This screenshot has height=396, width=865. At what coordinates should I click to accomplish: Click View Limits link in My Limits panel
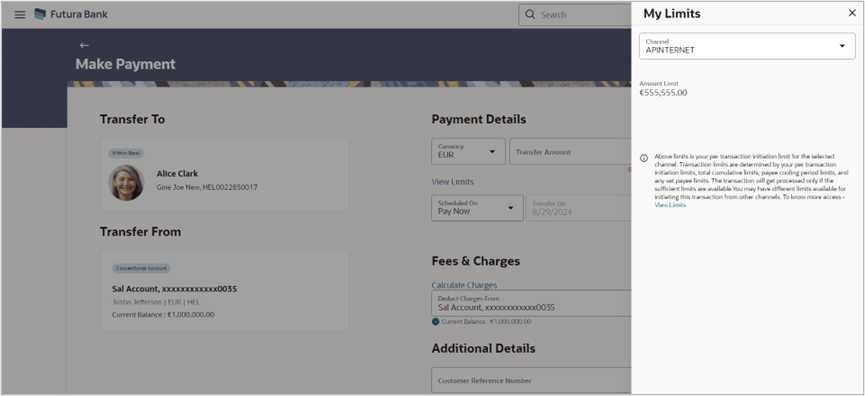pos(670,205)
